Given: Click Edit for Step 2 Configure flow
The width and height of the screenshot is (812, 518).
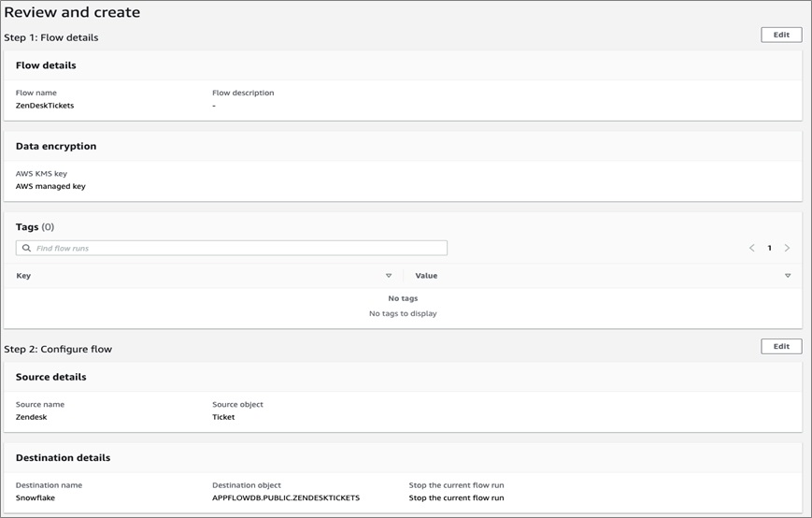Looking at the screenshot, I should tap(781, 346).
